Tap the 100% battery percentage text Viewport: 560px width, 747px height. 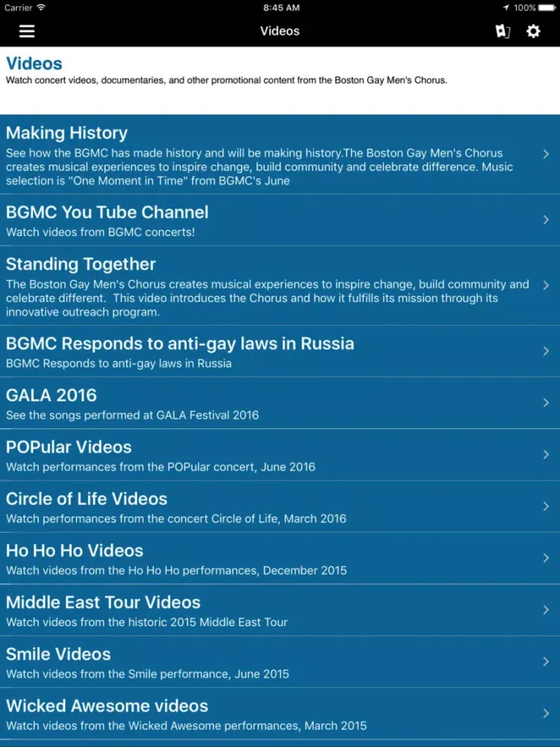(x=525, y=7)
